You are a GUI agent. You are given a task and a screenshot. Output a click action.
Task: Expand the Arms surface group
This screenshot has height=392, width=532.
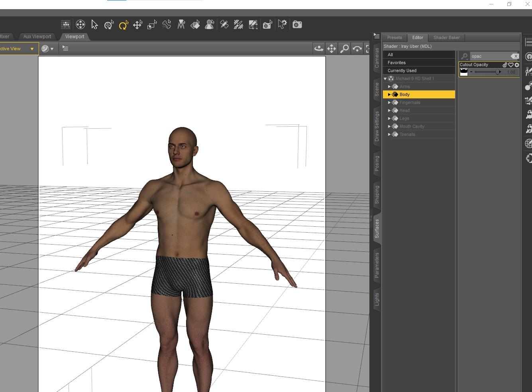pyautogui.click(x=389, y=86)
